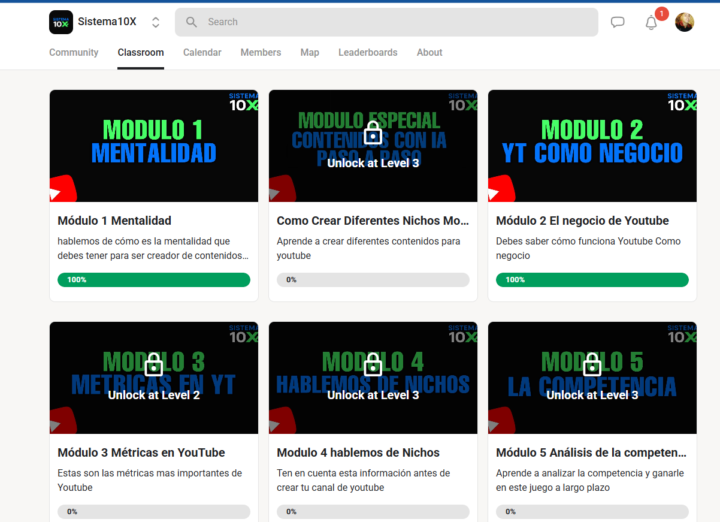
Task: Click the Sistema10X group logo icon
Action: [61, 22]
